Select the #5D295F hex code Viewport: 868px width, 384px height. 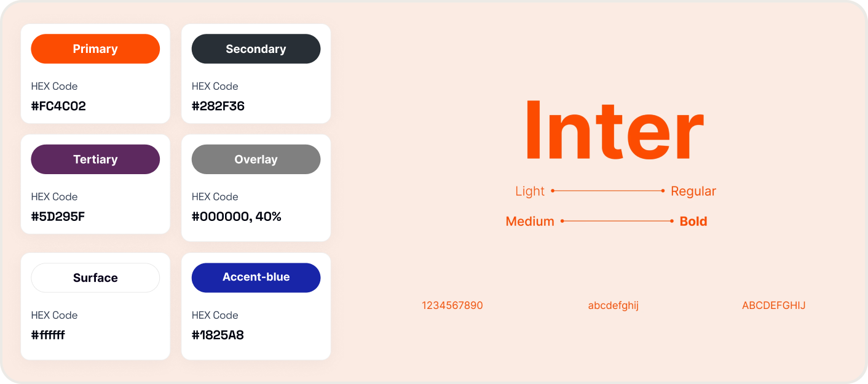point(58,217)
